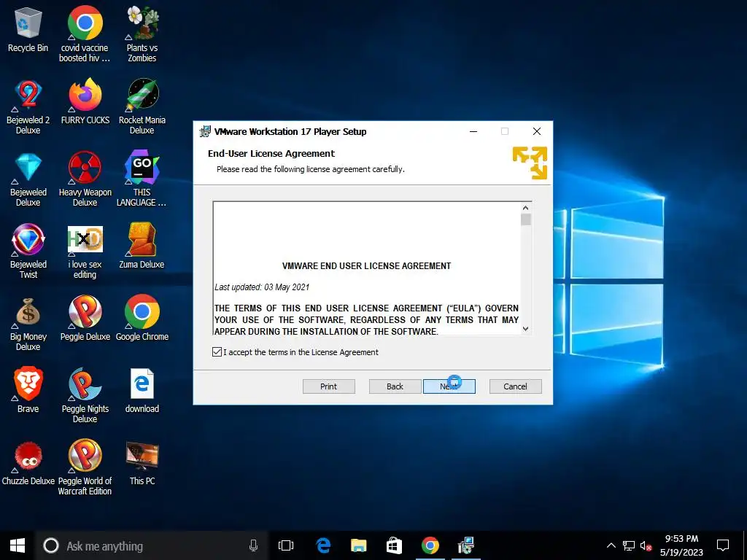Open the taskbar clock and date
Viewport: 747px width, 560px height.
pos(682,545)
